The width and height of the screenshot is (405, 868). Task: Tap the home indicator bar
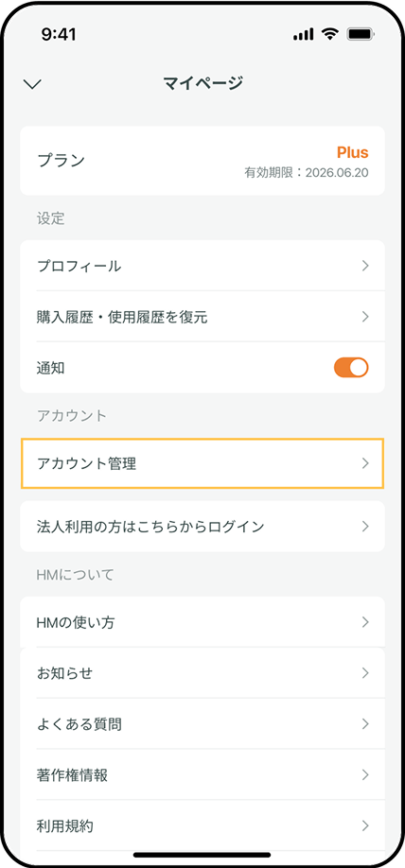[202, 855]
